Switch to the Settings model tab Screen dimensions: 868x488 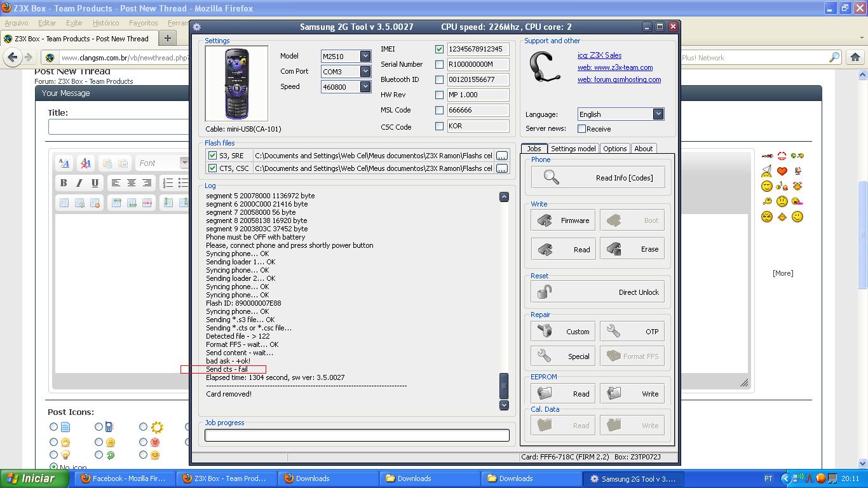coord(573,149)
